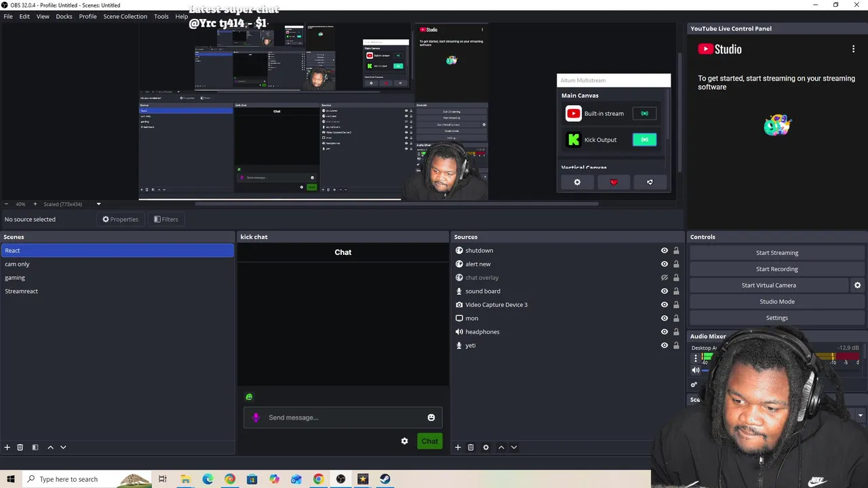Hide the shutdown source
Screen dimensions: 868x488
tap(665, 251)
